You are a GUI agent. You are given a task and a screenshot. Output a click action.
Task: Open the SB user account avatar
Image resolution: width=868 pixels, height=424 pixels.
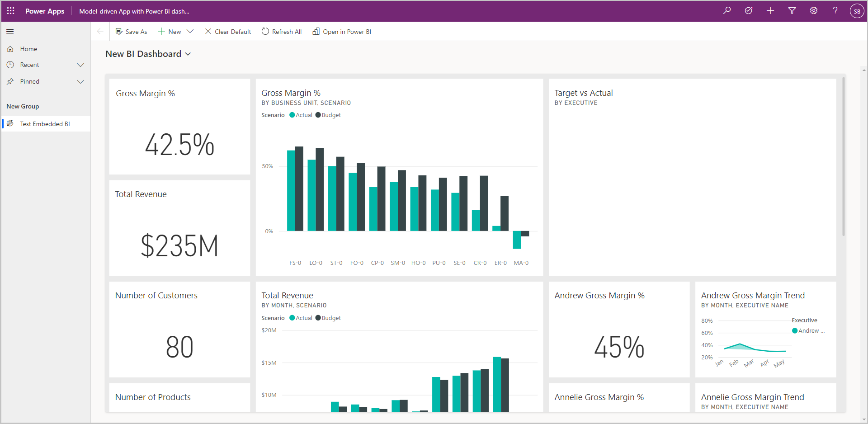[x=857, y=11]
